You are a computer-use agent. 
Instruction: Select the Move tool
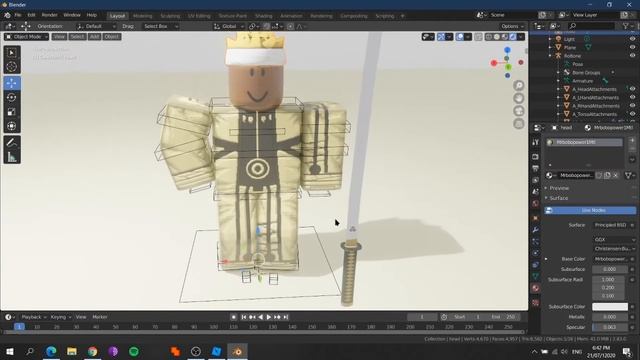tap(12, 83)
